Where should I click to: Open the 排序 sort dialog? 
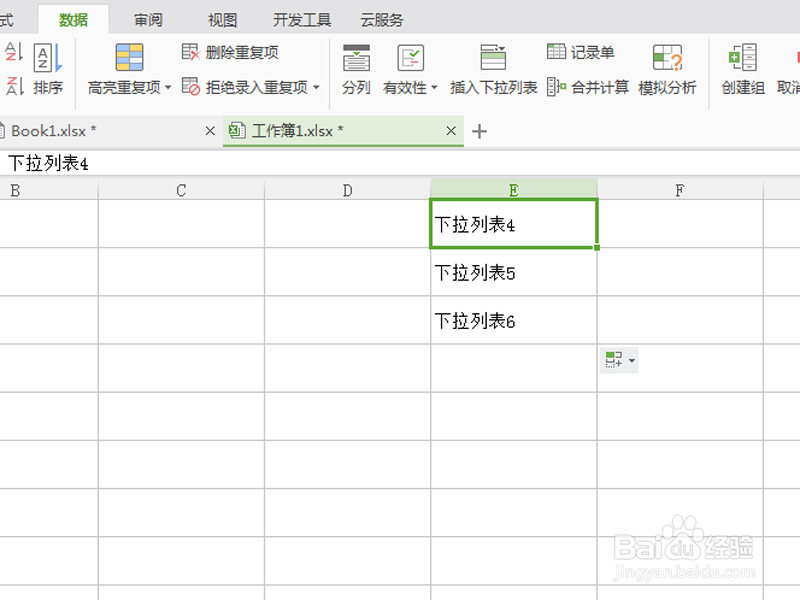pos(48,69)
